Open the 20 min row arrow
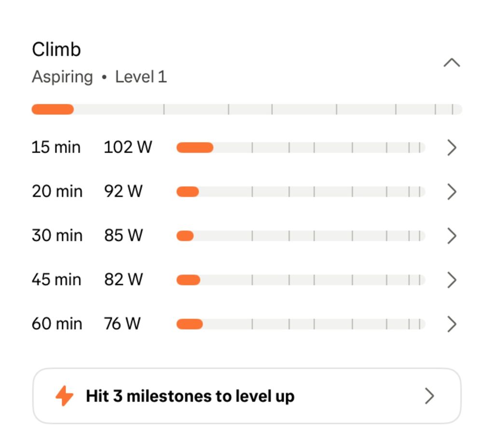Viewport: 494px width, 448px height. pos(452,192)
